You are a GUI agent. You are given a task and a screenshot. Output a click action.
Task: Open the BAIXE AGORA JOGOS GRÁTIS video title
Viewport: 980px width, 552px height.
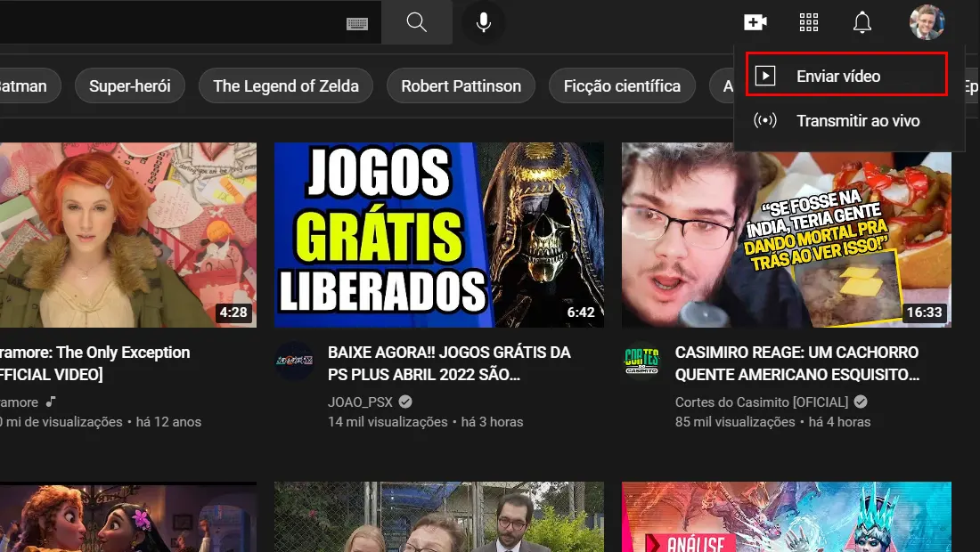point(449,363)
